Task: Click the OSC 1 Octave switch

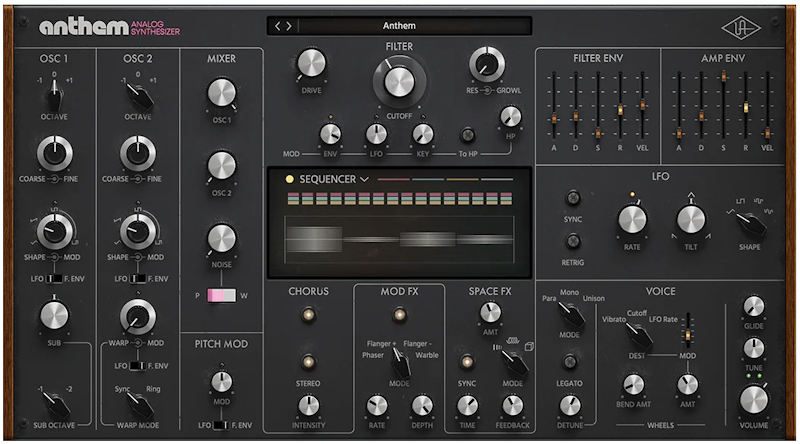Action: click(54, 95)
